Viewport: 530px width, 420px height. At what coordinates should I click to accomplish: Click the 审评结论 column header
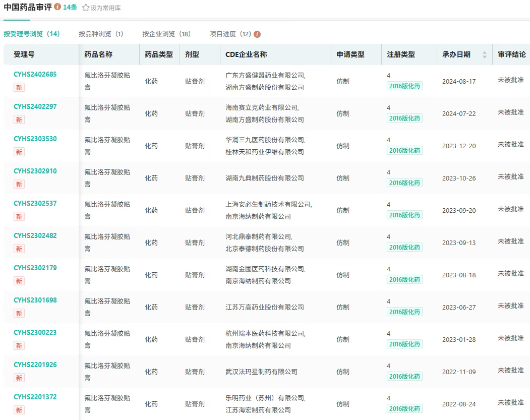click(511, 54)
